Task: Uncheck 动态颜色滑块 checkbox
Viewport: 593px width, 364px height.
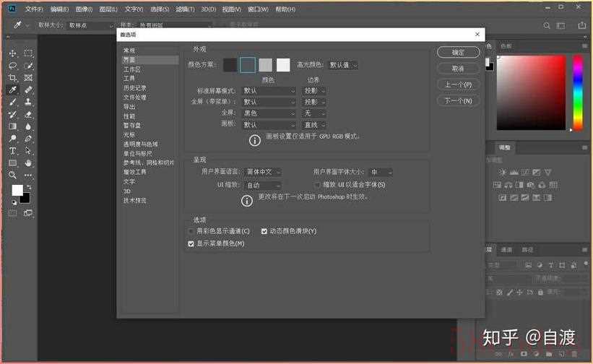Action: pos(264,231)
